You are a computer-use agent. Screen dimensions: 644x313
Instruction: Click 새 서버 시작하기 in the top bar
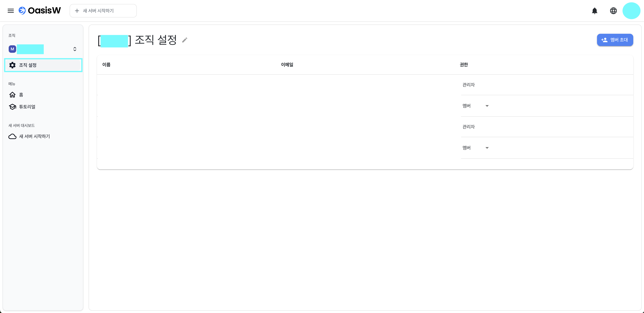click(x=103, y=11)
